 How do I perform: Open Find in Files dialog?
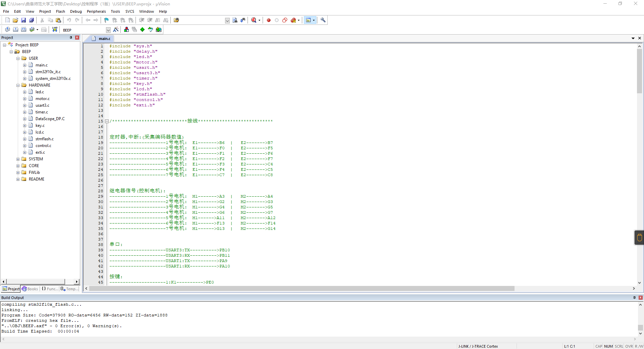click(177, 20)
